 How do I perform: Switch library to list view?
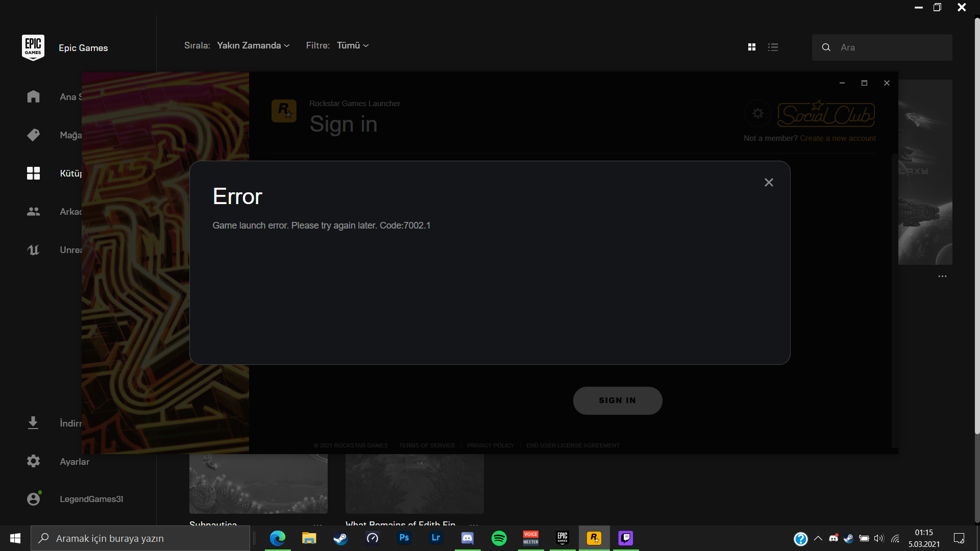(x=773, y=47)
